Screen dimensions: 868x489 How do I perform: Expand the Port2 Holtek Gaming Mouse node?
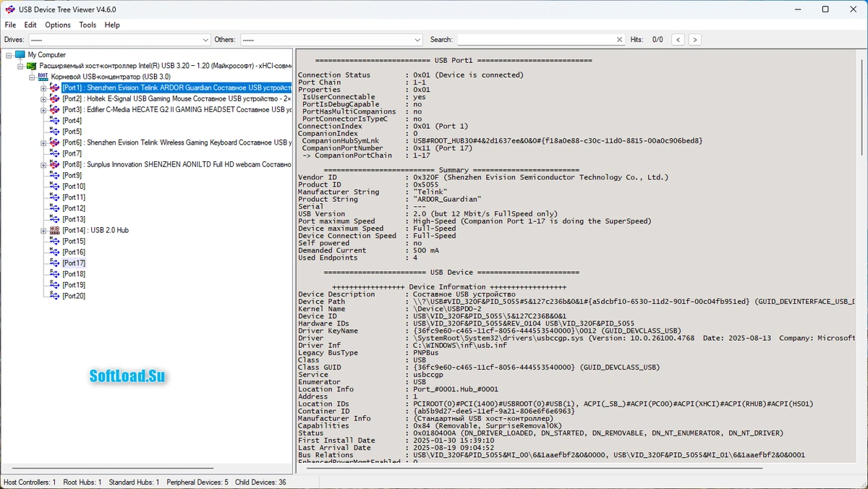(43, 99)
